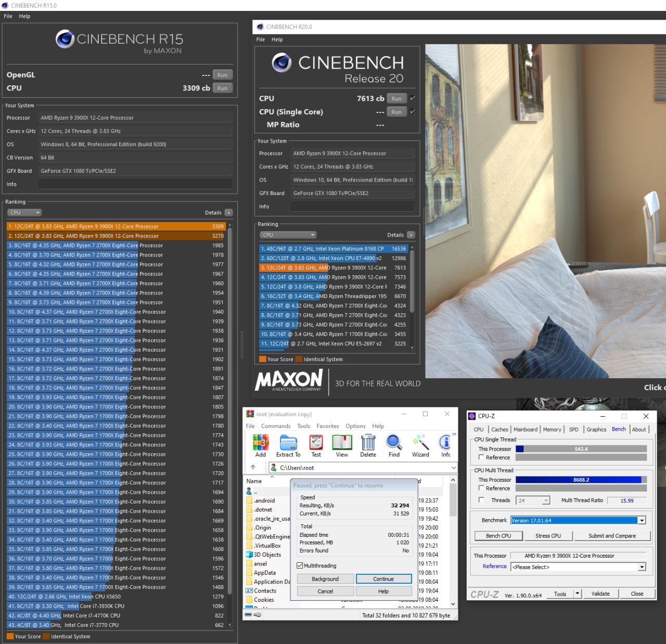Click the Delete trash icon in WinRAR

click(x=368, y=442)
